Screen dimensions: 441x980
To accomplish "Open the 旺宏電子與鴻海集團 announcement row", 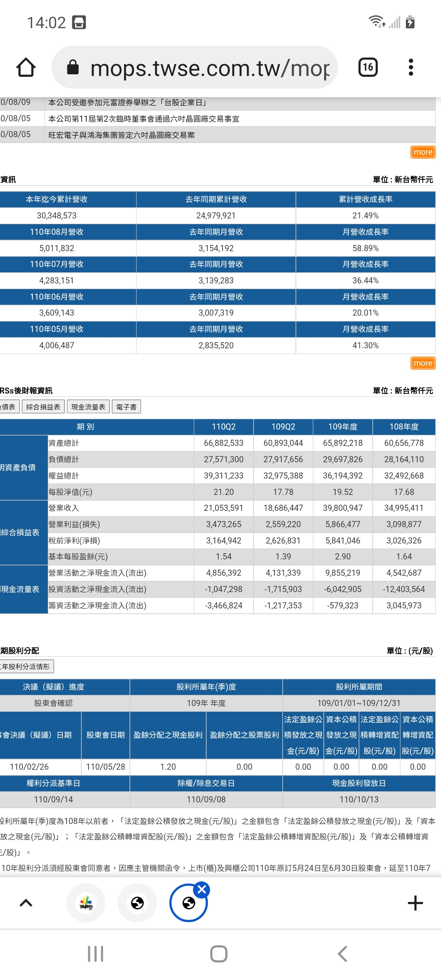I will 218,135.
